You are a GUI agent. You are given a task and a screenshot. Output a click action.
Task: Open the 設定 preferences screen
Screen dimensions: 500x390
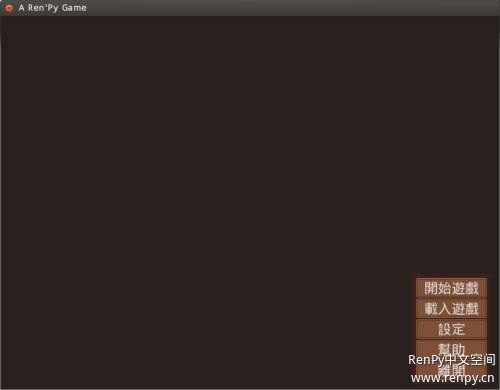click(x=451, y=329)
